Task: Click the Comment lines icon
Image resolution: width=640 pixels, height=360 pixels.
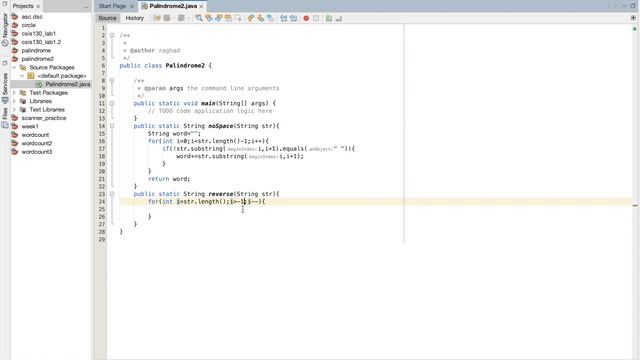Action: click(x=329, y=18)
